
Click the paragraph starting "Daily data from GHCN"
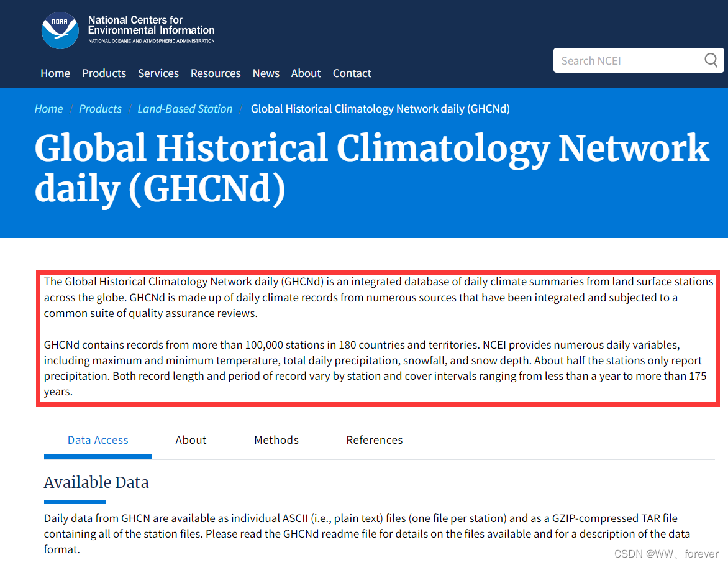[x=368, y=533]
